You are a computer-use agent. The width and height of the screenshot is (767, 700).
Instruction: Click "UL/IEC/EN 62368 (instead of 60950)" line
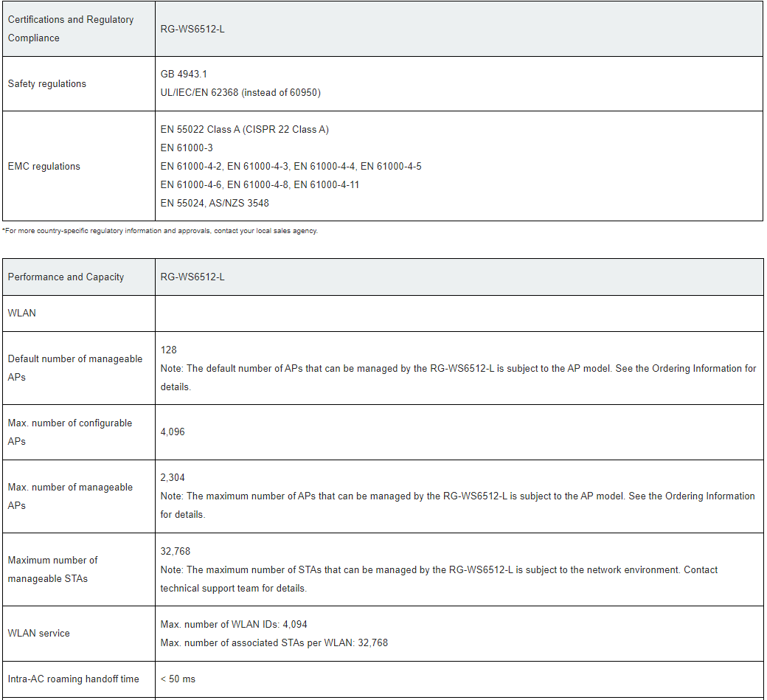(x=240, y=92)
